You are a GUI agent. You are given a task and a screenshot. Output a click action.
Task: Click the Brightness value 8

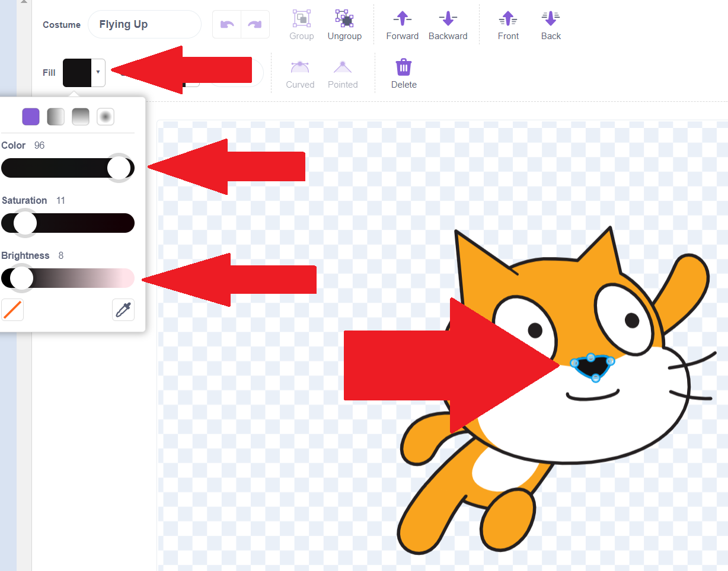[61, 255]
